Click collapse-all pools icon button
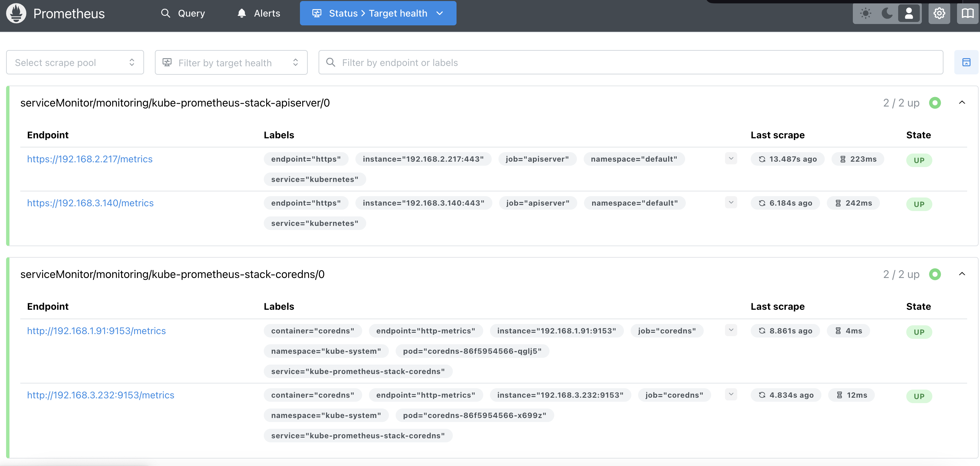Image resolution: width=980 pixels, height=466 pixels. [x=966, y=62]
